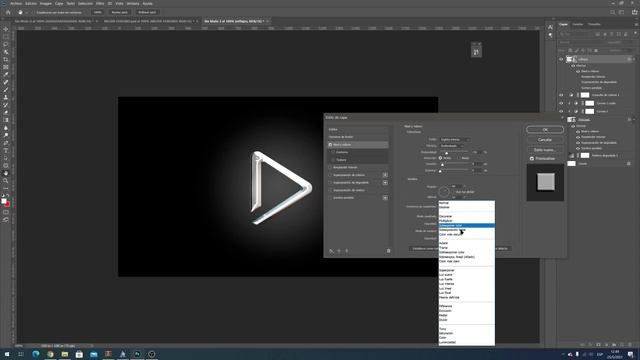The width and height of the screenshot is (640, 360).
Task: Click the lock icon on Fondo layer
Action: pos(629,164)
